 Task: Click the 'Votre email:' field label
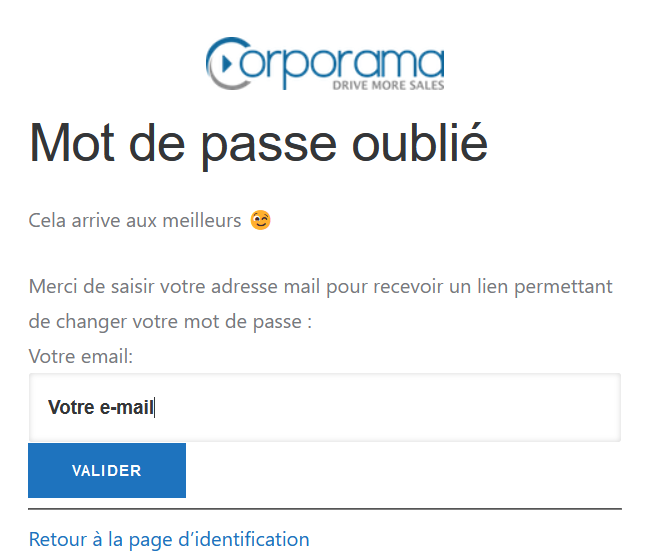(81, 356)
